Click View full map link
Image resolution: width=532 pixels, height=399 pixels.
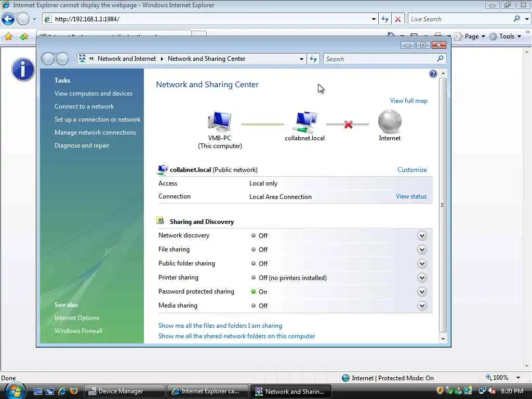click(x=408, y=101)
